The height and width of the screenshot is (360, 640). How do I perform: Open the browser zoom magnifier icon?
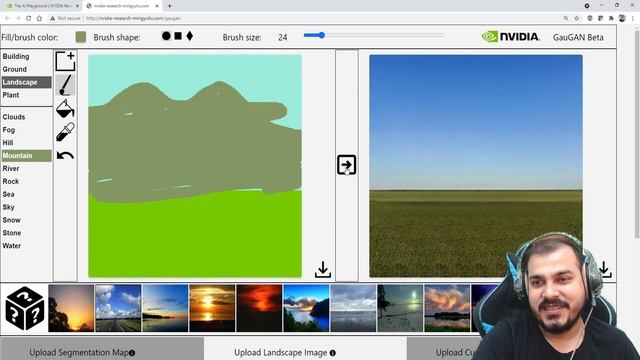(x=566, y=18)
